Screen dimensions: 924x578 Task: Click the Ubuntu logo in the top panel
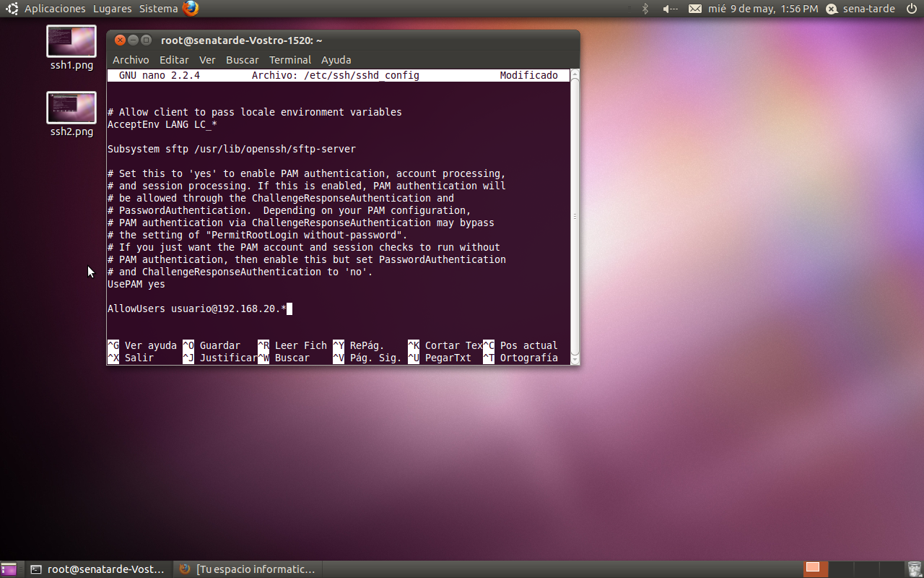pyautogui.click(x=12, y=9)
